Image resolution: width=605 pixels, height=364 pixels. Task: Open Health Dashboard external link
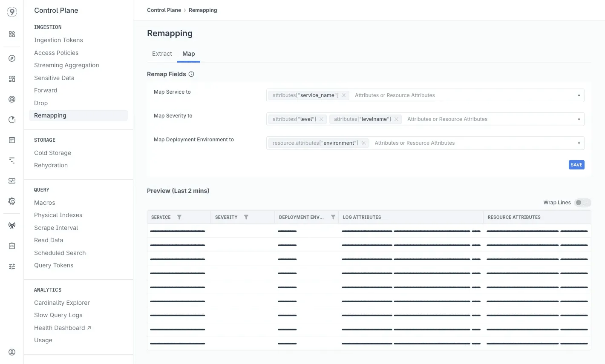[63, 328]
